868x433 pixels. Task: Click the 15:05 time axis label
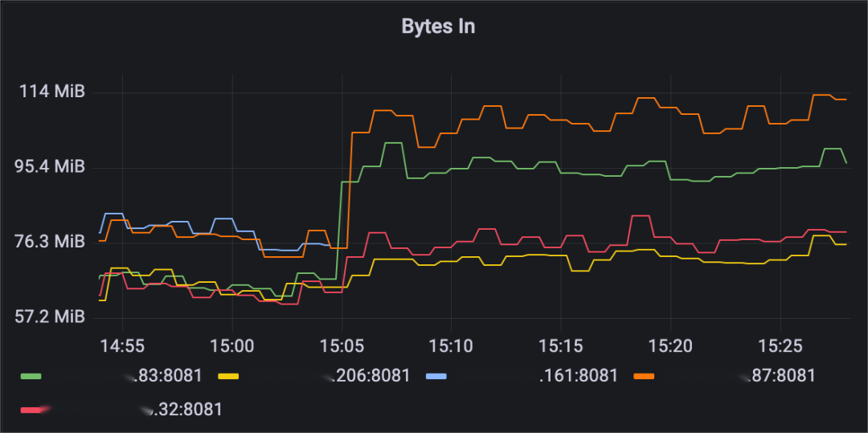[342, 347]
